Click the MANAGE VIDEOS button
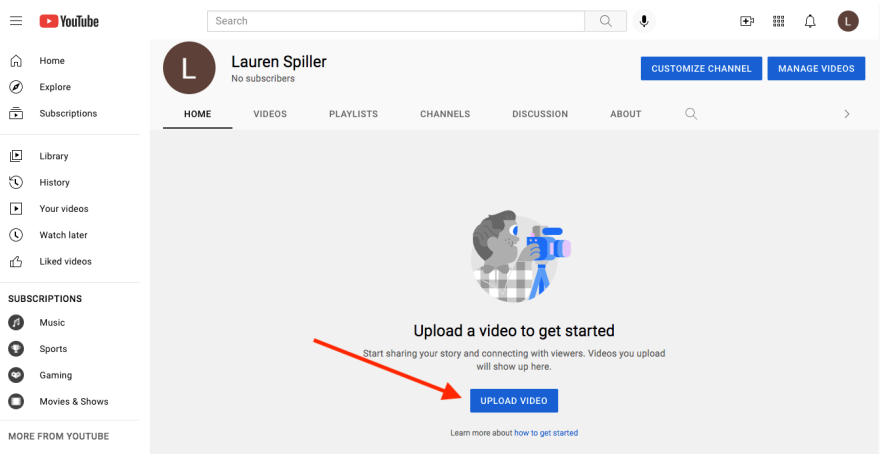The image size is (880, 456). tap(816, 68)
